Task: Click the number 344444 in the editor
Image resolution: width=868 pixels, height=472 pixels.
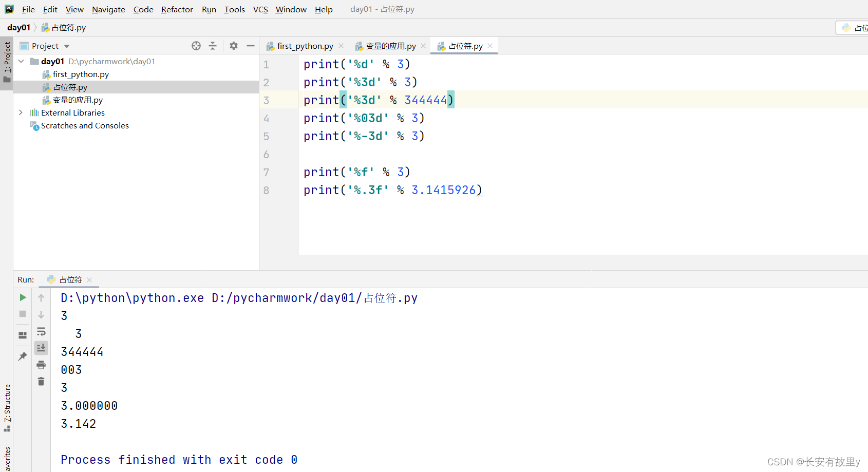Action: coord(426,100)
